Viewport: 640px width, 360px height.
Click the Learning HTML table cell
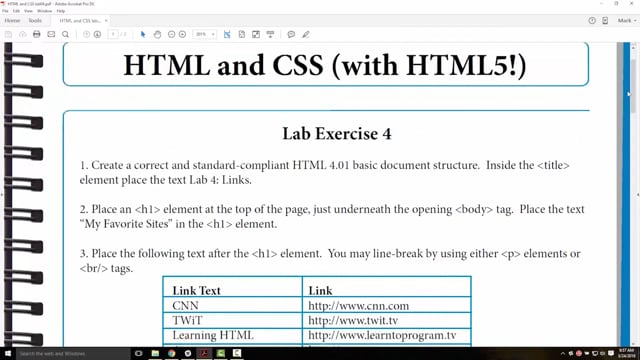(x=233, y=335)
